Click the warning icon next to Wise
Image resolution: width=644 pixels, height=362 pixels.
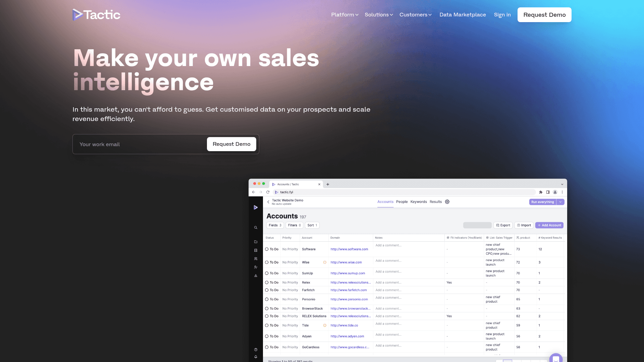point(325,262)
